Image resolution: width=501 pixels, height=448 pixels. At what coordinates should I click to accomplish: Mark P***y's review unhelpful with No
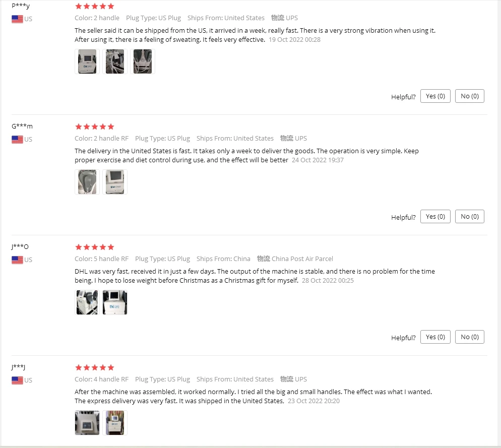pyautogui.click(x=470, y=96)
